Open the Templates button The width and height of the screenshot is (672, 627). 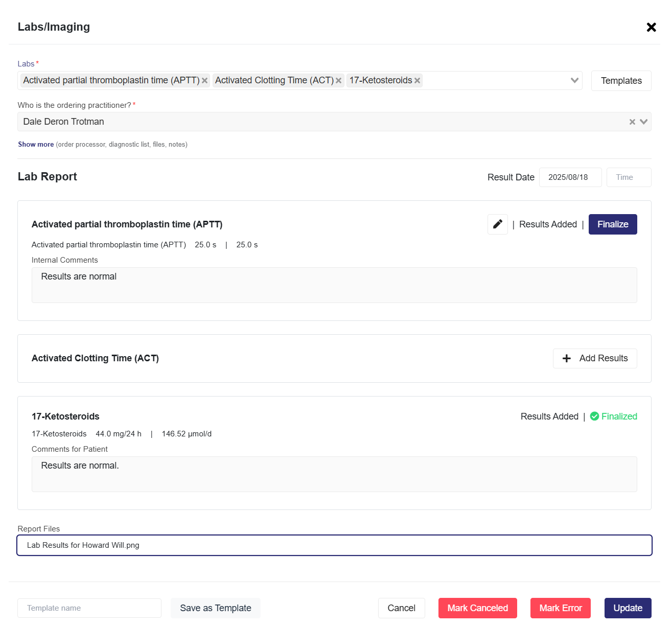621,81
